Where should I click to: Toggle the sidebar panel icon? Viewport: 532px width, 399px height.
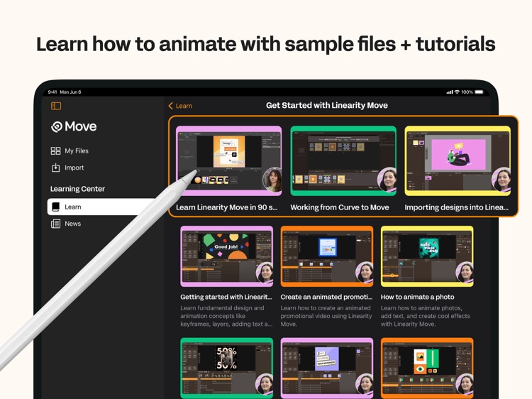point(56,106)
